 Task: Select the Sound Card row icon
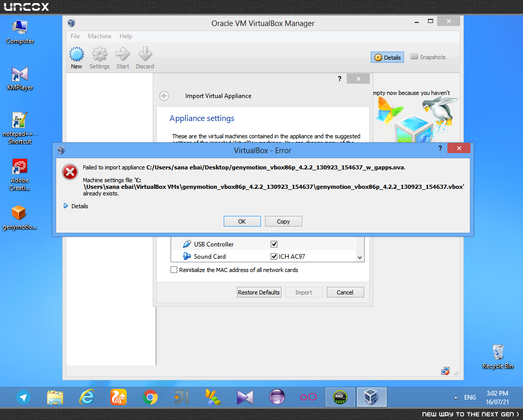click(x=187, y=256)
